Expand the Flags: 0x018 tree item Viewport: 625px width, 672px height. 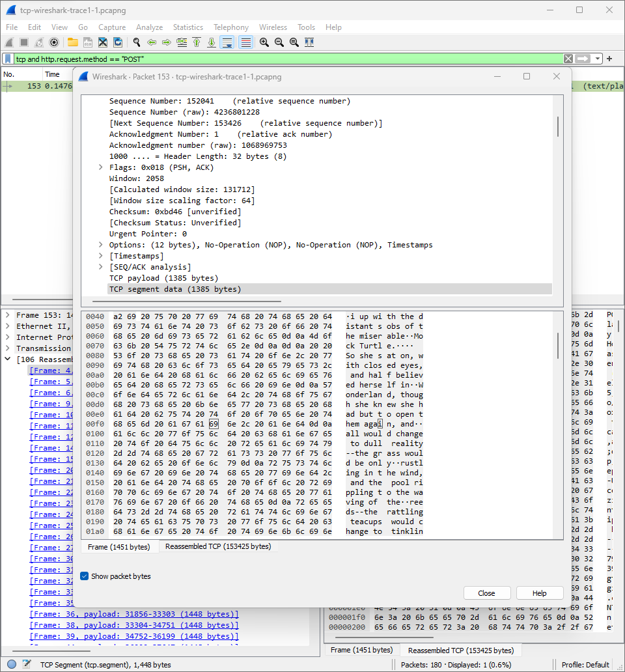click(101, 167)
